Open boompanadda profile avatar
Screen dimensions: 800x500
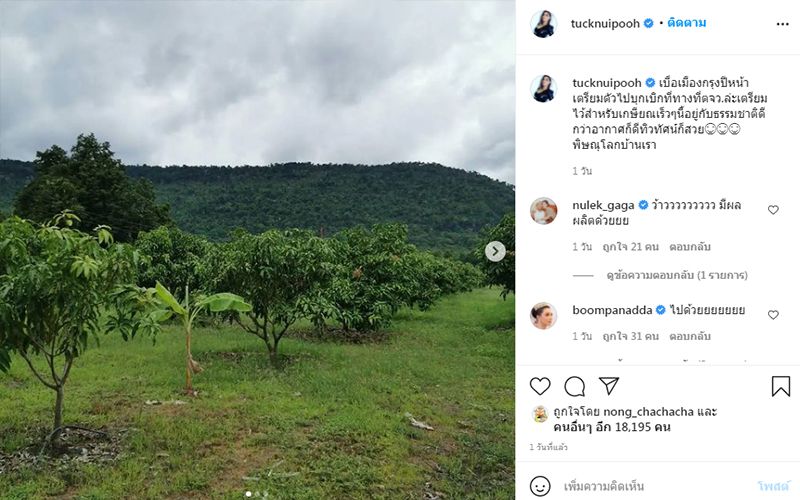(x=543, y=315)
